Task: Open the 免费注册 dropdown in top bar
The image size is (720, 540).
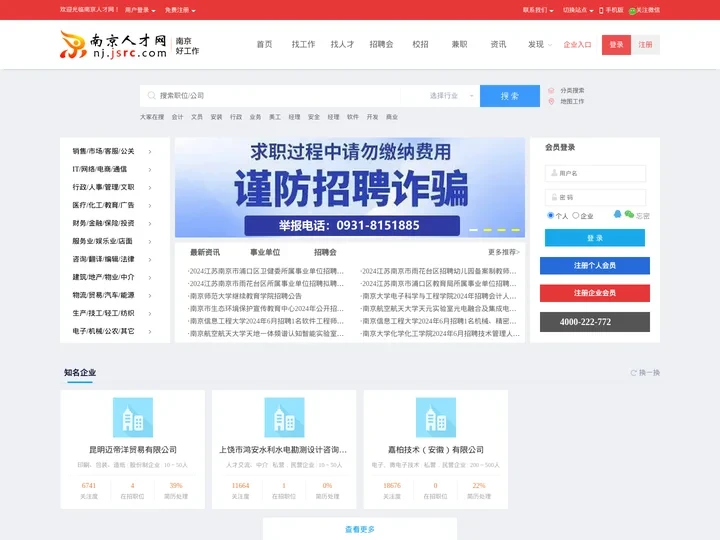Action: pos(180,10)
